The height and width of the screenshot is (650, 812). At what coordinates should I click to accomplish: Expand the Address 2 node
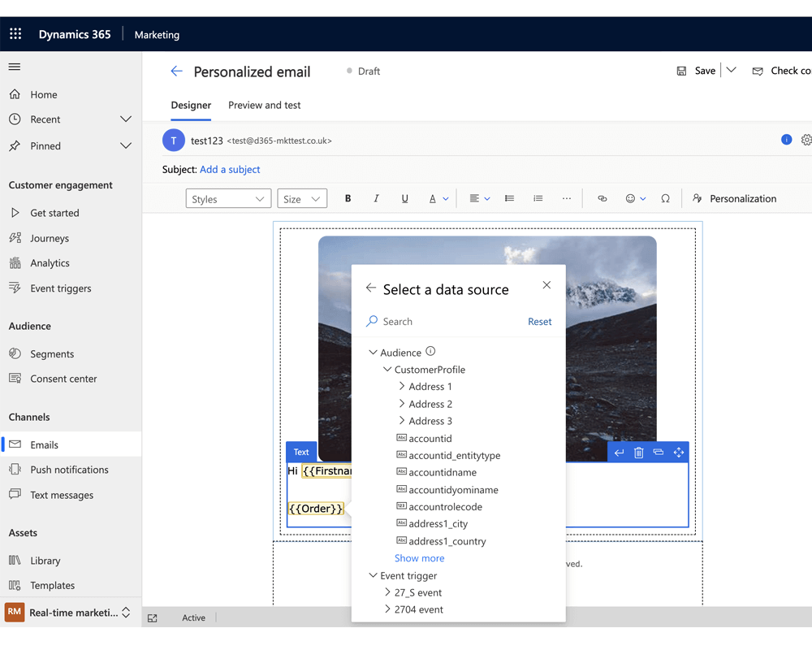402,403
